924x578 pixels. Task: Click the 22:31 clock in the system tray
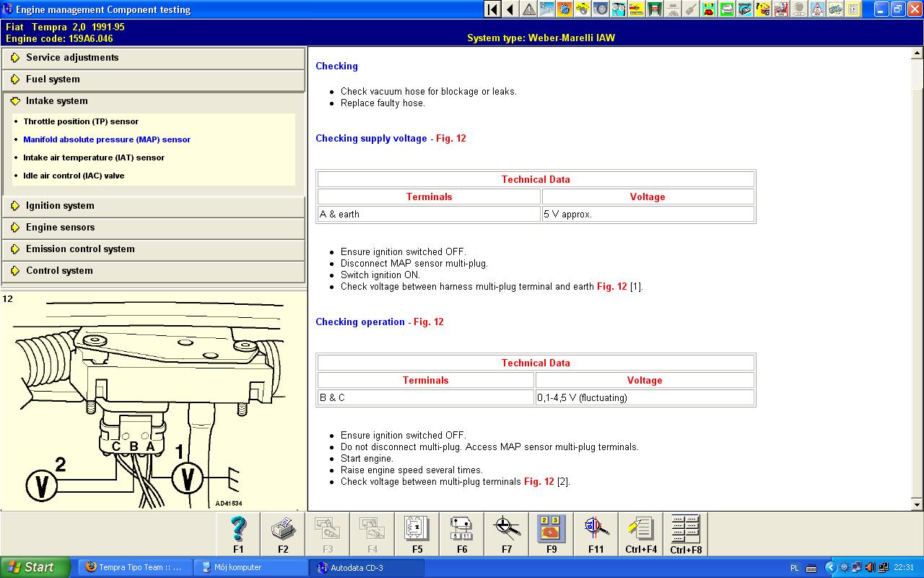click(x=904, y=568)
